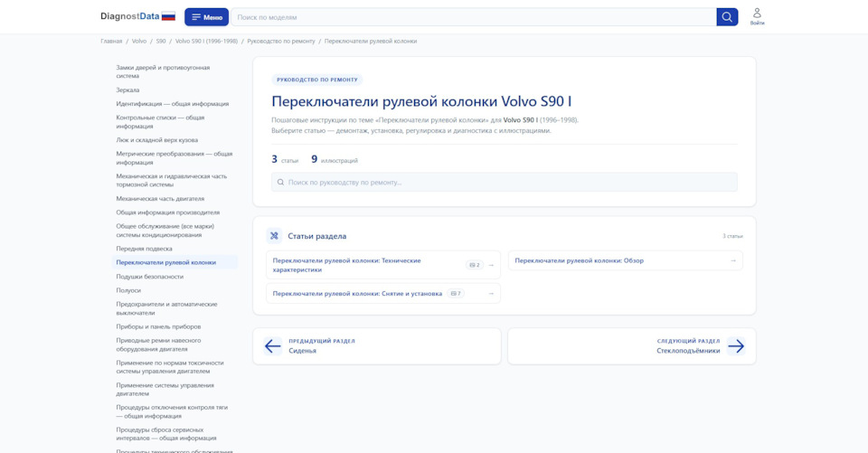Click arrow on Технические характеристики card
Screen dimensions: 868x453
click(491, 265)
